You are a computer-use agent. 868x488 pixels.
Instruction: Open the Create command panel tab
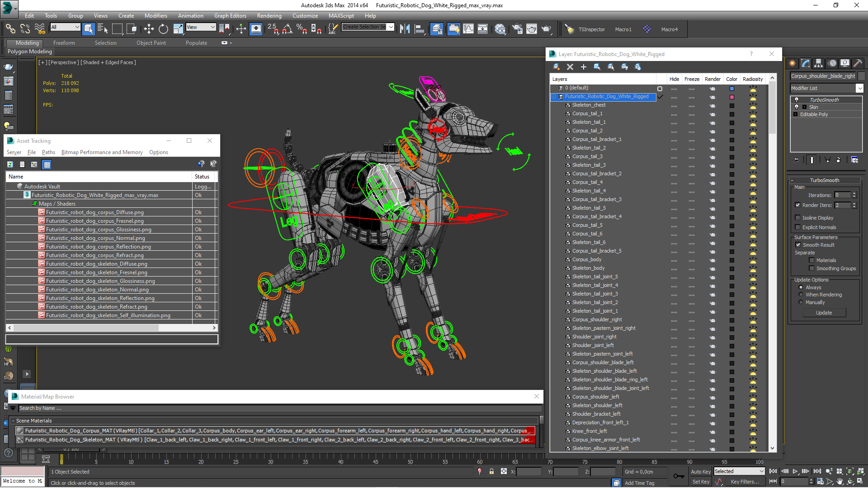coord(792,63)
